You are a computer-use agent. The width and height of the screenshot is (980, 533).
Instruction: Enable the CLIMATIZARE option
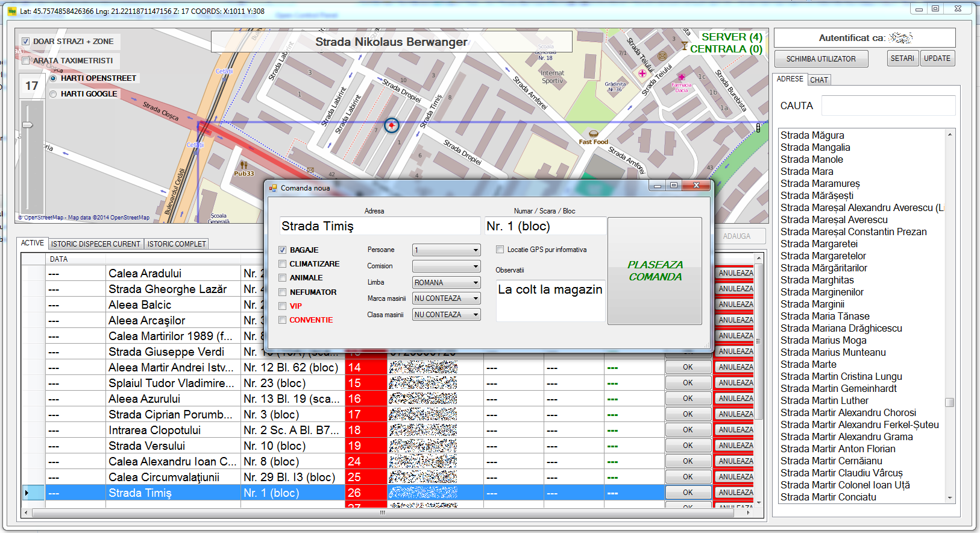click(x=282, y=263)
